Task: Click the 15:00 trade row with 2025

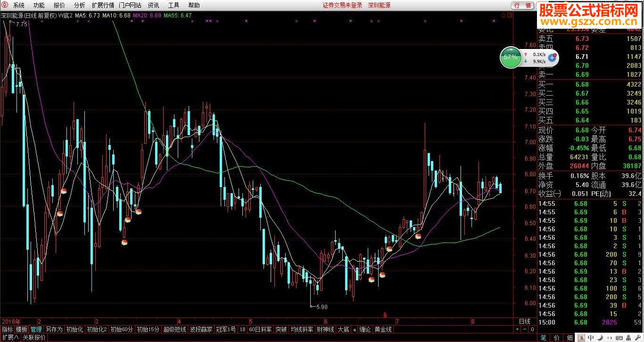Action: click(590, 322)
